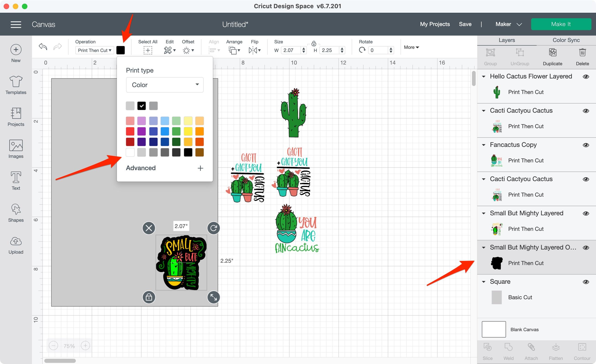Hide the Fancactus Copy layer
596x364 pixels.
585,145
